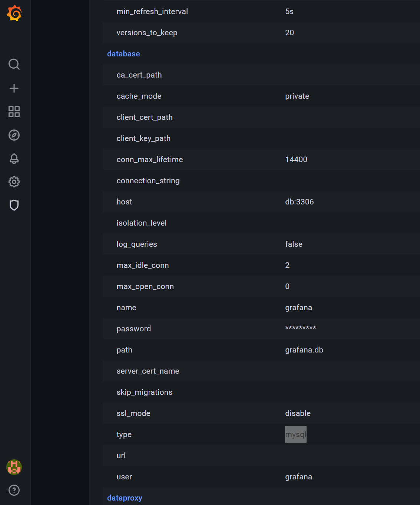Click the cache_mode row label
Viewport: 420px width, 505px height.
139,96
